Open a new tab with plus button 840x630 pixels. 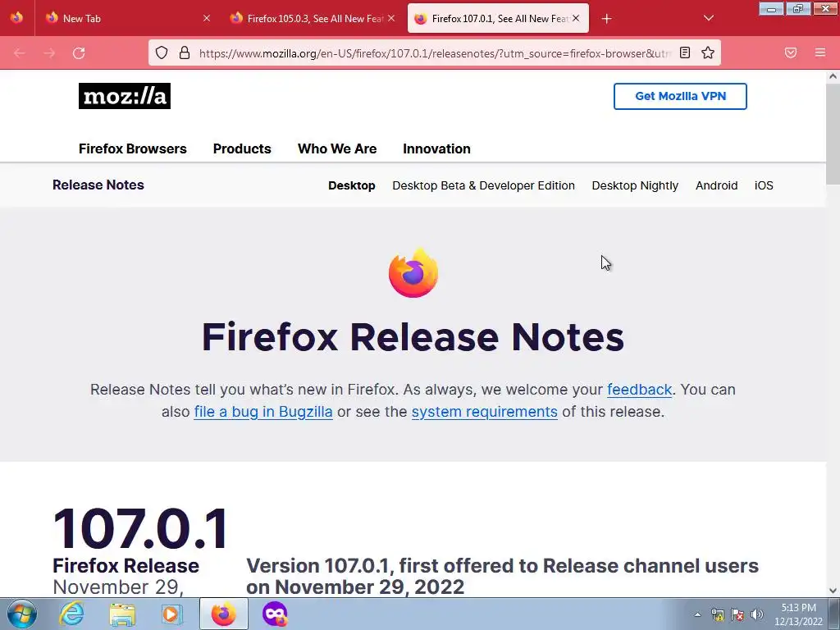tap(606, 19)
